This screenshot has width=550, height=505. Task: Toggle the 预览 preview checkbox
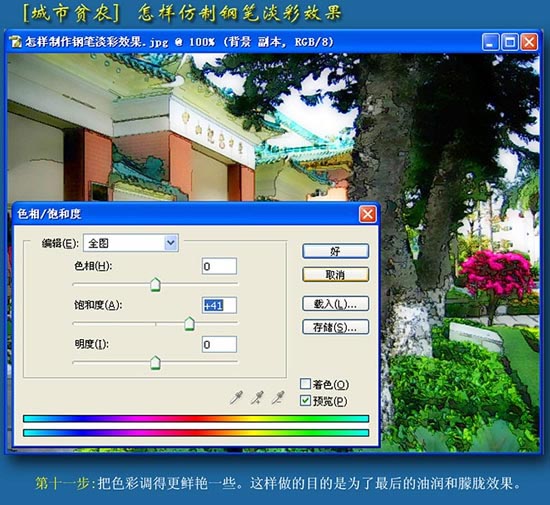(305, 400)
